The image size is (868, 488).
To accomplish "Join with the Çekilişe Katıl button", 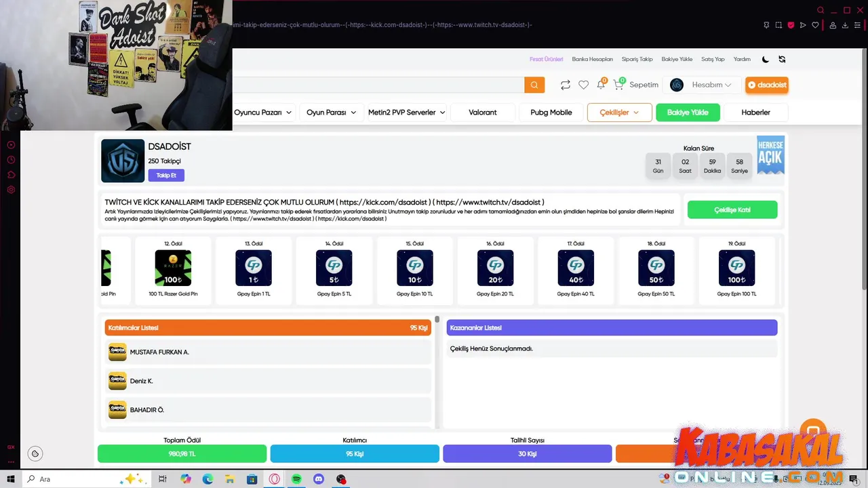I will click(x=732, y=210).
